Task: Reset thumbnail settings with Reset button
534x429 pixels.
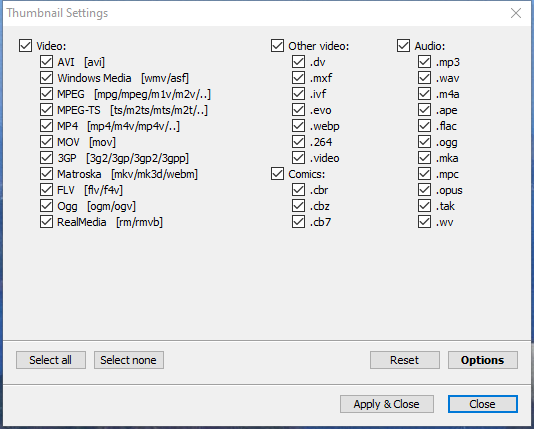Action: pos(405,360)
